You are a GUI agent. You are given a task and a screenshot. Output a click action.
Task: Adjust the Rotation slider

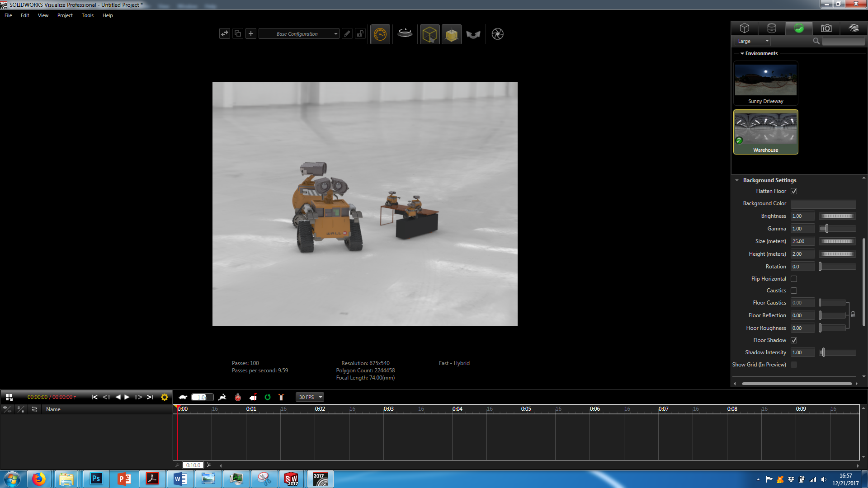pyautogui.click(x=837, y=267)
